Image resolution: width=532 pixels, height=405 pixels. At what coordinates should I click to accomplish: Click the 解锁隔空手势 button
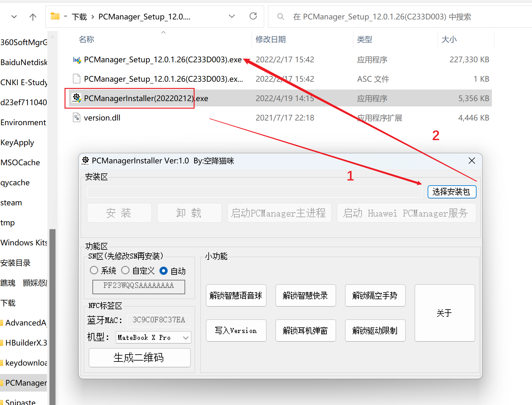375,295
